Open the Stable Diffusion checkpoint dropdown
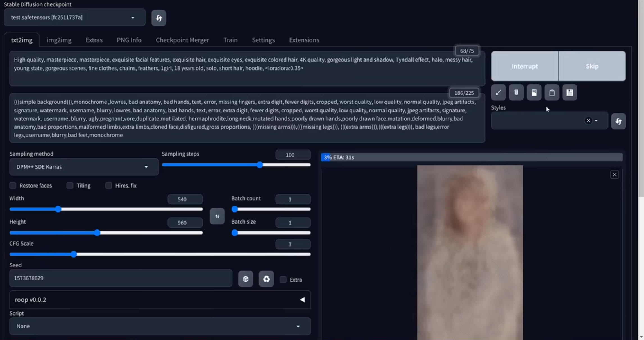The height and width of the screenshot is (340, 644). tap(74, 17)
